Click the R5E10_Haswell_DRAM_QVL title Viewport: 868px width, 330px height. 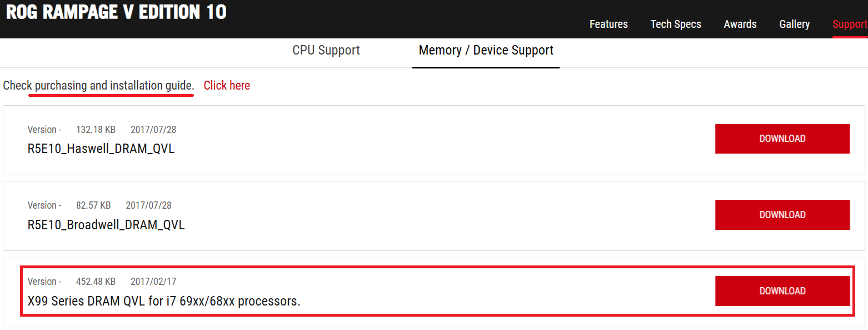point(101,149)
